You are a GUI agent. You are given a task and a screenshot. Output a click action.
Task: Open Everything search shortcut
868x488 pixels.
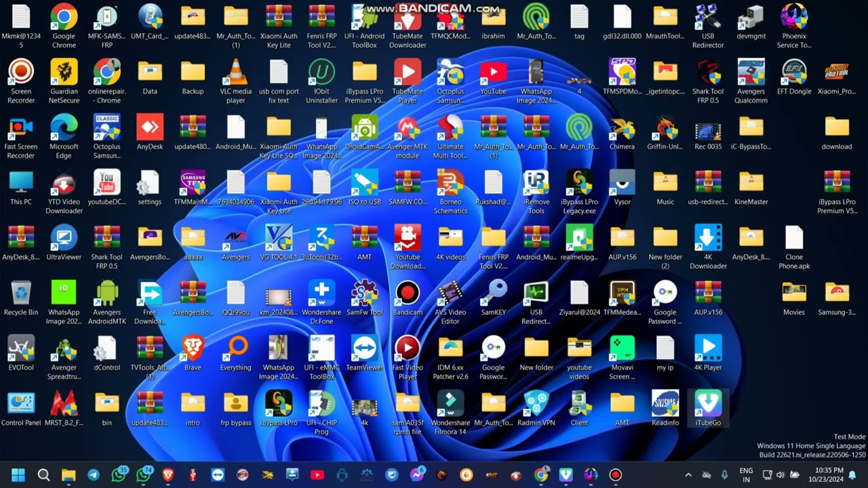tap(236, 354)
